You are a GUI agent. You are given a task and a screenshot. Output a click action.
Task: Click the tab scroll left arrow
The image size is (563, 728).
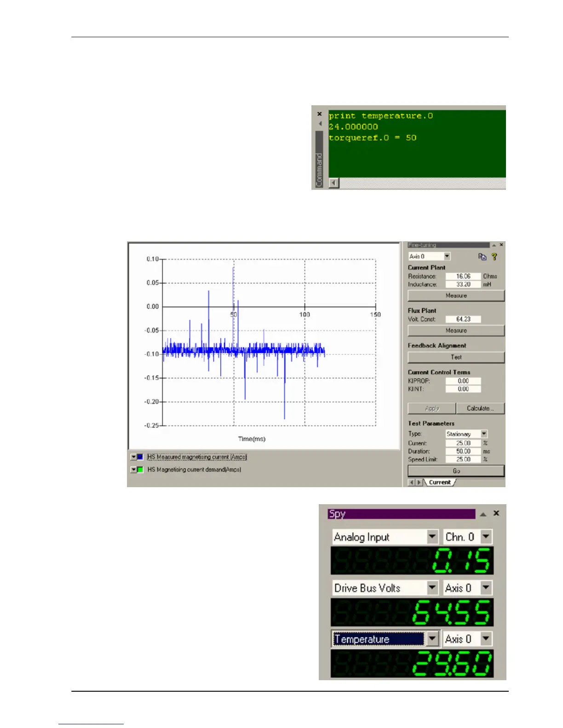tap(412, 482)
